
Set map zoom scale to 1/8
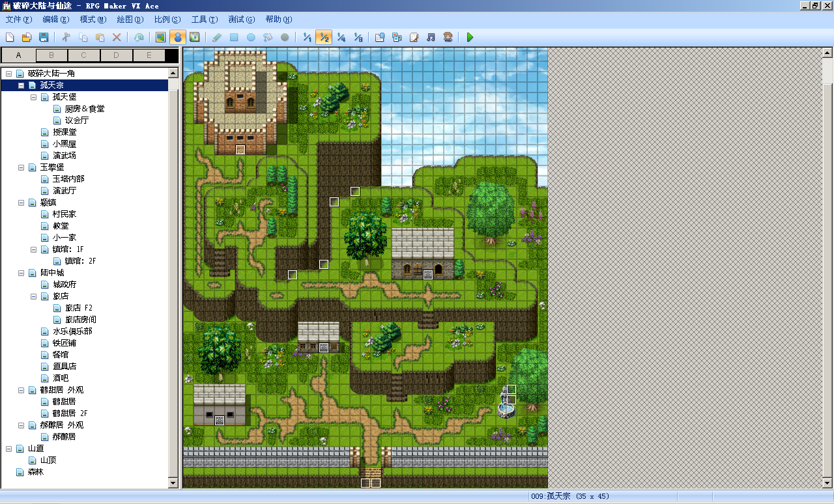pos(358,37)
